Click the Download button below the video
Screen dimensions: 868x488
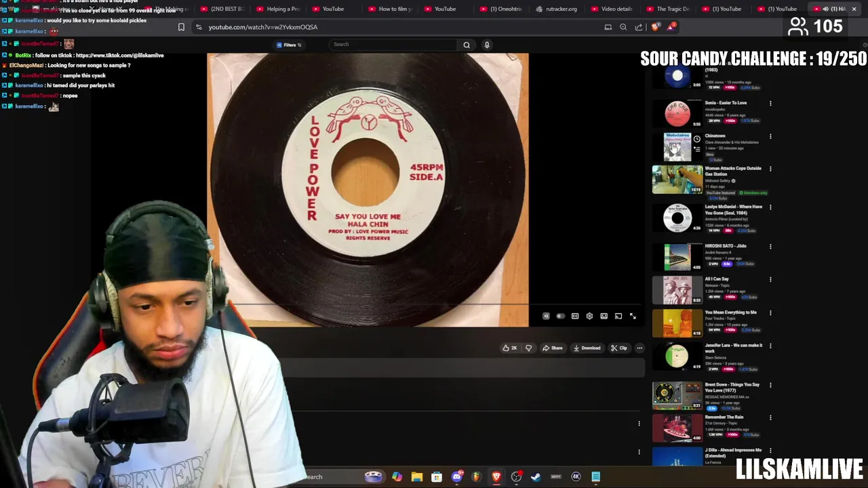click(x=587, y=348)
